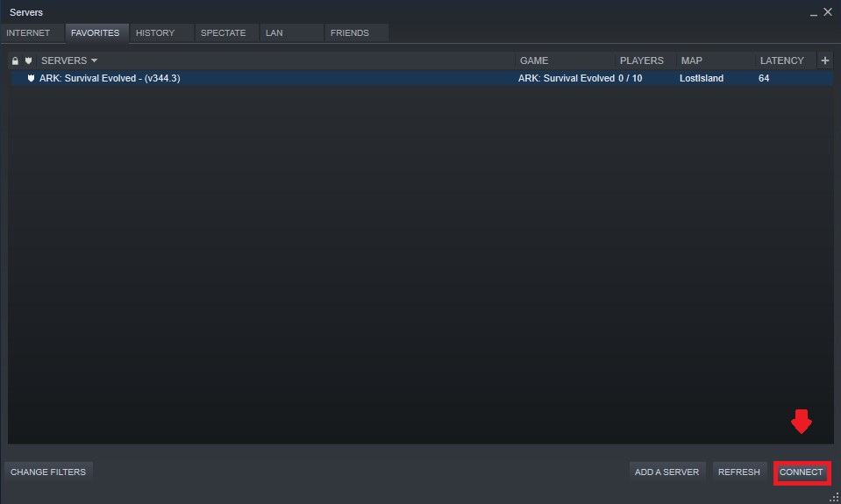Click the latency value 64

coord(764,78)
